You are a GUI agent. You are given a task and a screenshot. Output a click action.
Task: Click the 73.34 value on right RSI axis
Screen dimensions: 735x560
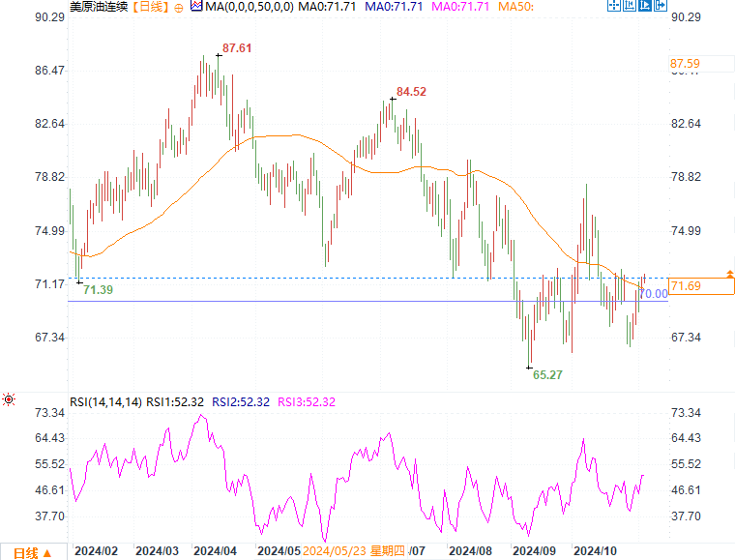pyautogui.click(x=686, y=413)
